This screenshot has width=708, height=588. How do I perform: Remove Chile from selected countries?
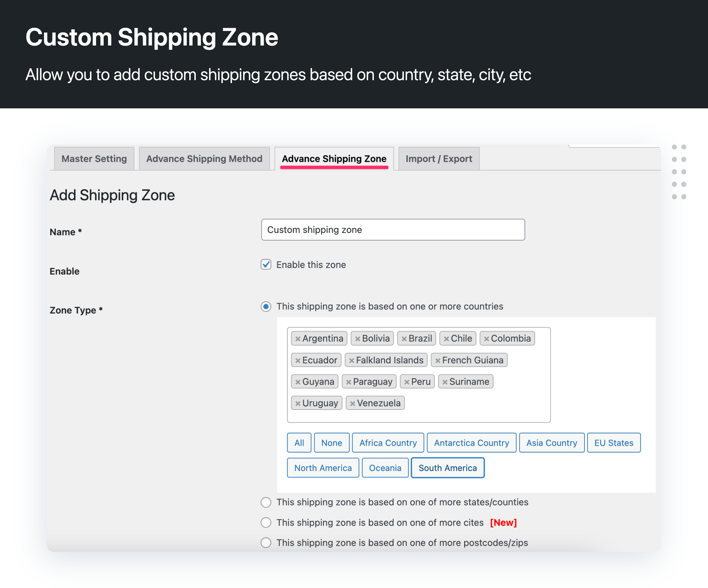point(446,338)
